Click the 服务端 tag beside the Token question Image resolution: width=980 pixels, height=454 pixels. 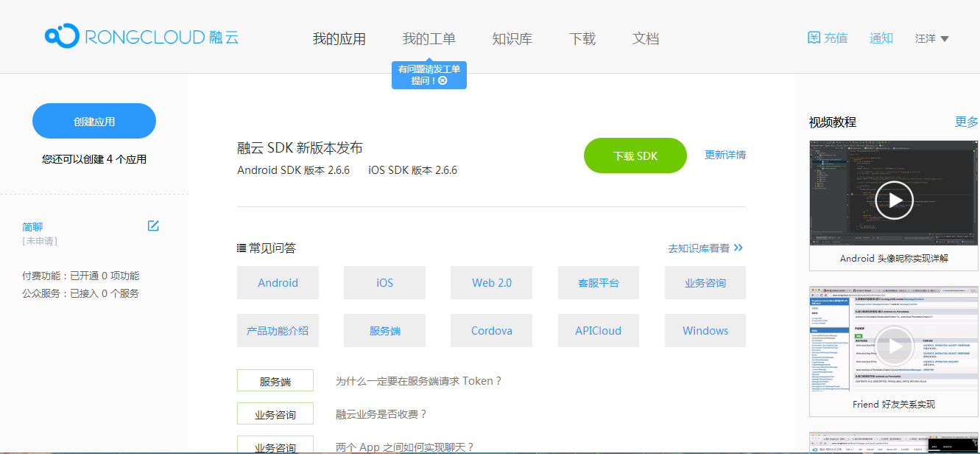coord(275,381)
